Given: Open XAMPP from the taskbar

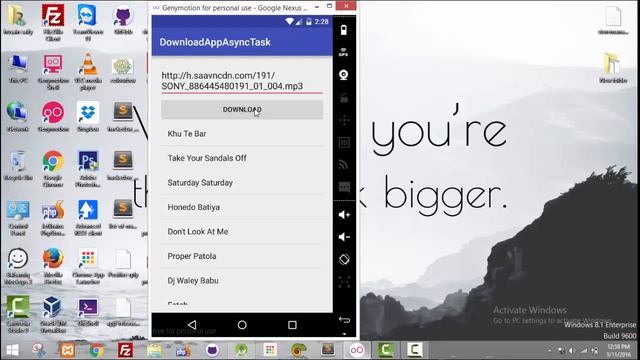Looking at the screenshot, I should point(67,350).
